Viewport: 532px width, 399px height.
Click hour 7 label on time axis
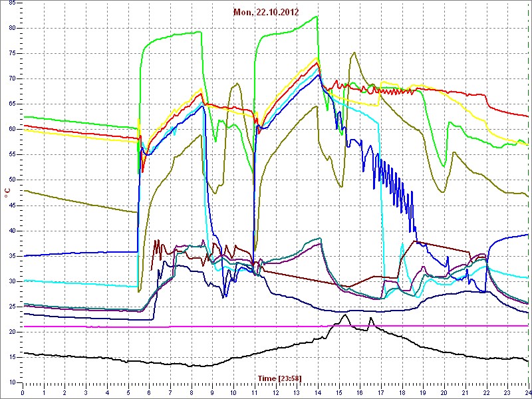click(170, 392)
